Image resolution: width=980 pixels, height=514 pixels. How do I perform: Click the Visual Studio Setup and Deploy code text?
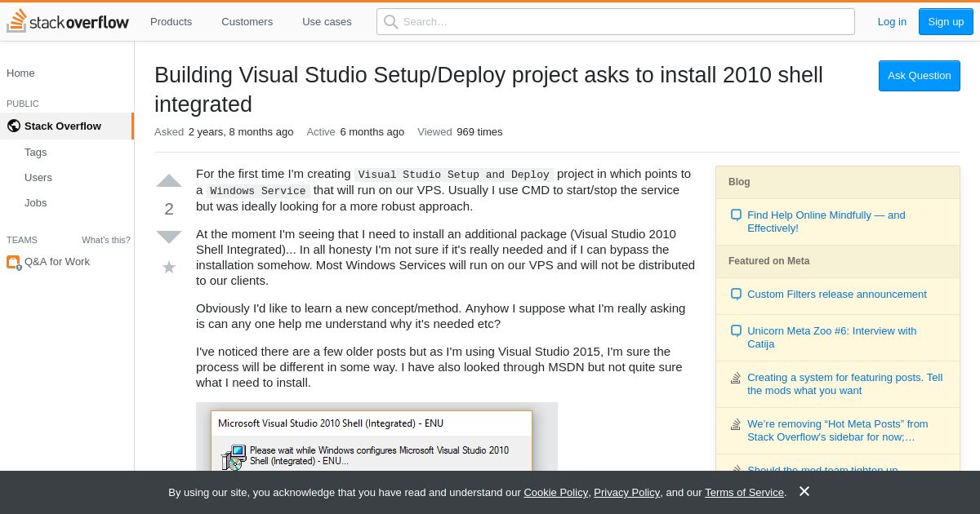coord(454,175)
